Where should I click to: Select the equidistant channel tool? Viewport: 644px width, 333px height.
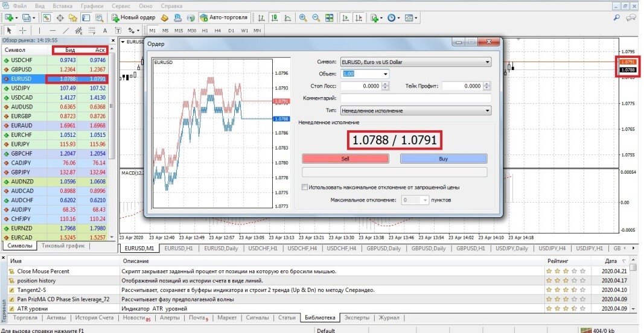[78, 30]
